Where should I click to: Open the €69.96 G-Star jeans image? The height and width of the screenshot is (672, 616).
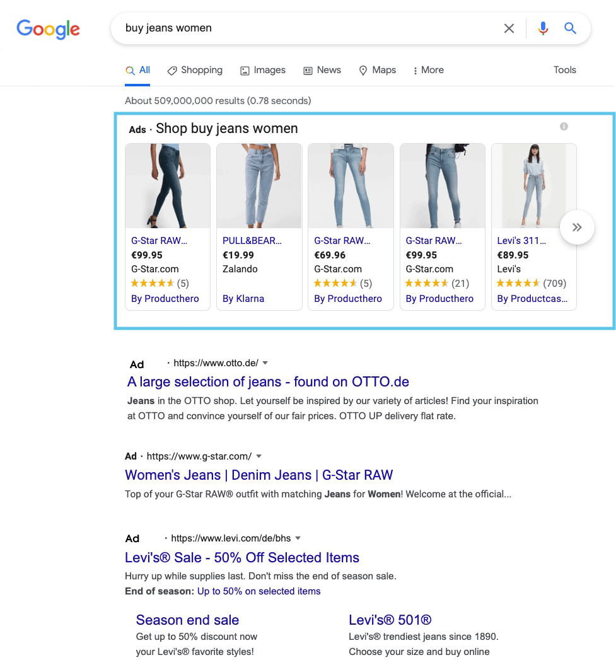point(351,186)
